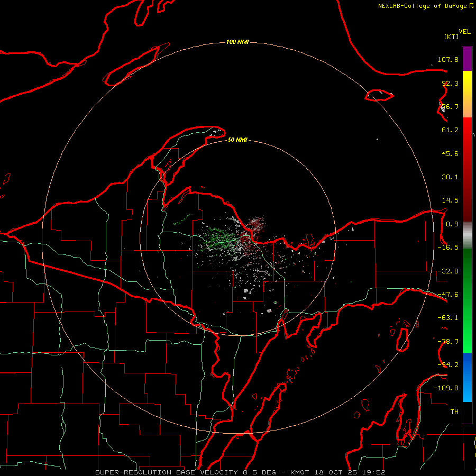The height and width of the screenshot is (476, 476).
Task: Click the -78.7 velocity scale value
Action: pos(448,342)
